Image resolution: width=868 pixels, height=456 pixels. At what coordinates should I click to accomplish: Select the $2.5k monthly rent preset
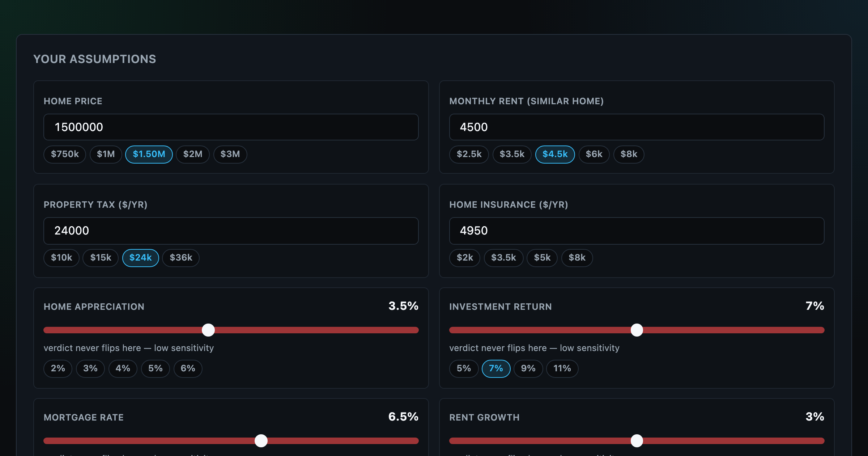(469, 154)
